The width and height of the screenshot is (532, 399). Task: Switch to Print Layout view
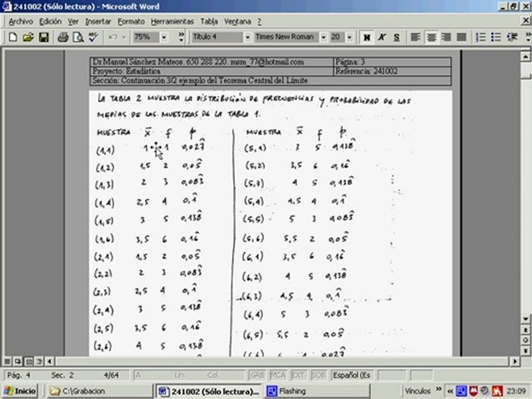click(29, 361)
